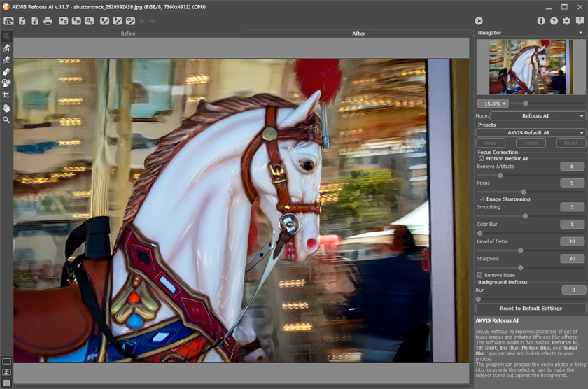Viewport: 588px width, 389px height.
Task: Switch to the Before tab
Action: tap(128, 34)
